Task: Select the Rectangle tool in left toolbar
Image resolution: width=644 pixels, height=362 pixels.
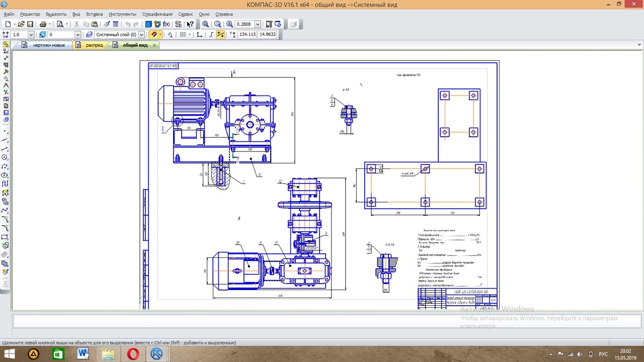Action: 5,237
